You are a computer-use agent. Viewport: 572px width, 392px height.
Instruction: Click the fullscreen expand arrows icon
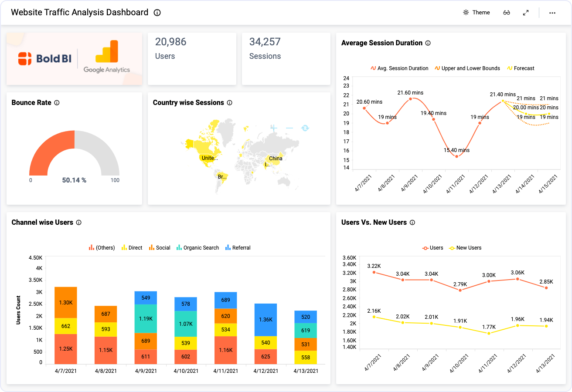(x=526, y=13)
